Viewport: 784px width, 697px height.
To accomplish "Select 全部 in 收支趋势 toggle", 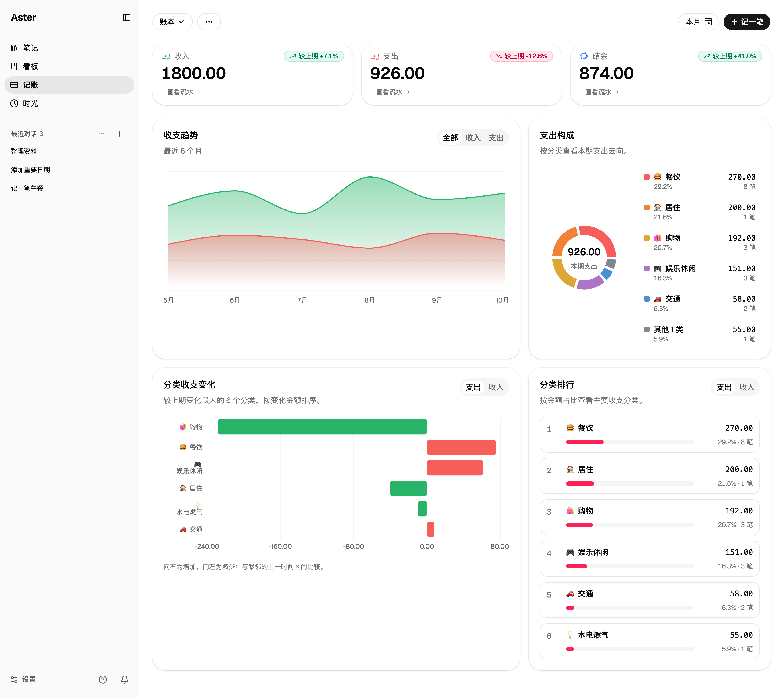I will point(450,138).
